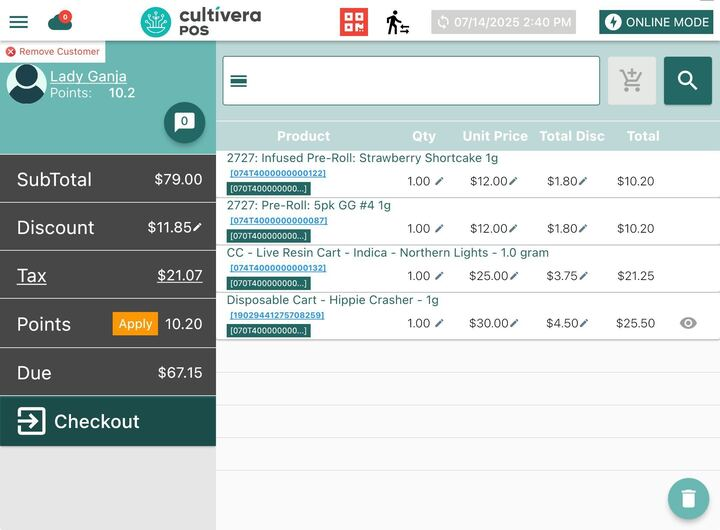Select the Pre-Roll 5pk GG #4 name
Viewport: 720px width, 530px height.
pos(309,205)
